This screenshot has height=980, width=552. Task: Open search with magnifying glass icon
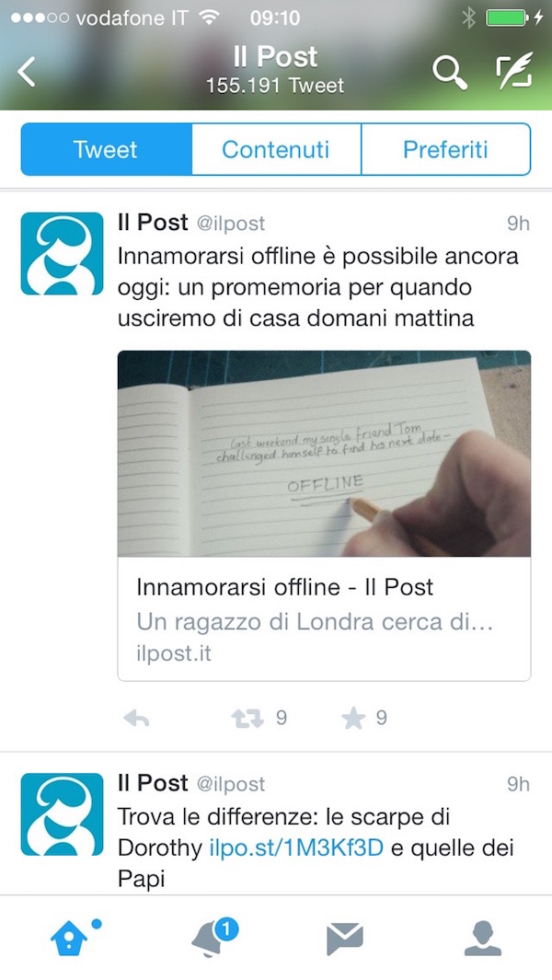click(x=450, y=73)
